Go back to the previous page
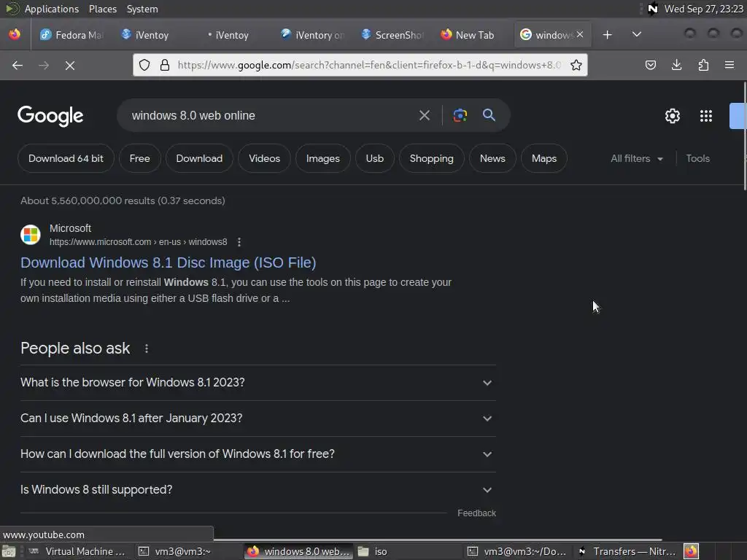 point(18,65)
